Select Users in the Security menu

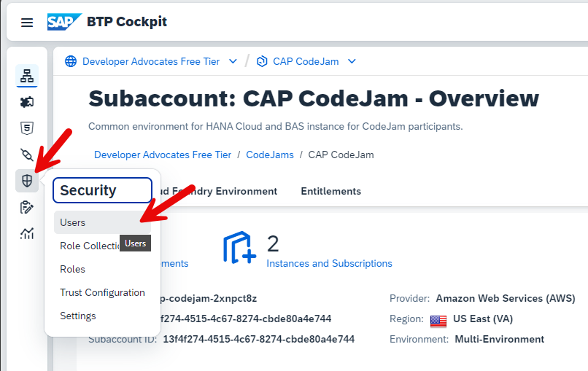coord(73,222)
